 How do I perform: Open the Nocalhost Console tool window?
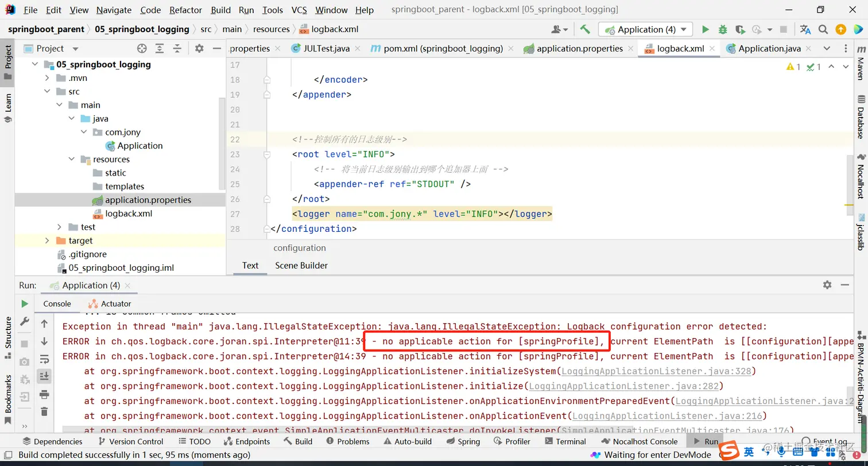[x=638, y=441]
